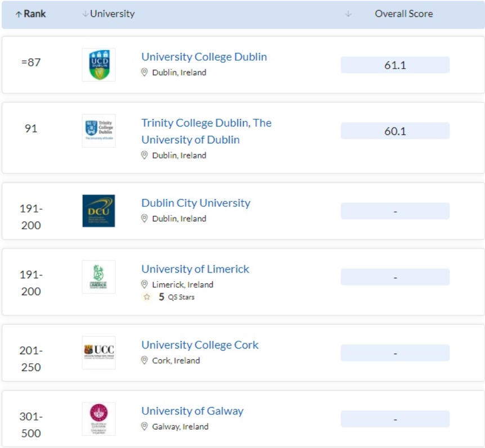
Task: Open the University of Limerick link
Action: pyautogui.click(x=195, y=269)
